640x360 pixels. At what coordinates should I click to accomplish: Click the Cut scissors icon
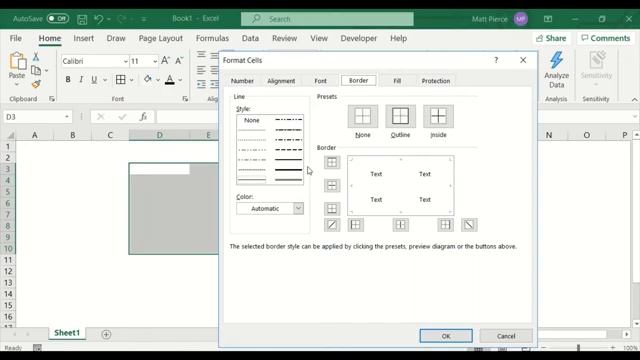coord(36,57)
